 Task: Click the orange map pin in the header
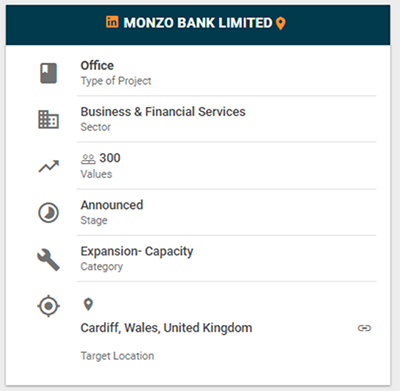pos(281,23)
